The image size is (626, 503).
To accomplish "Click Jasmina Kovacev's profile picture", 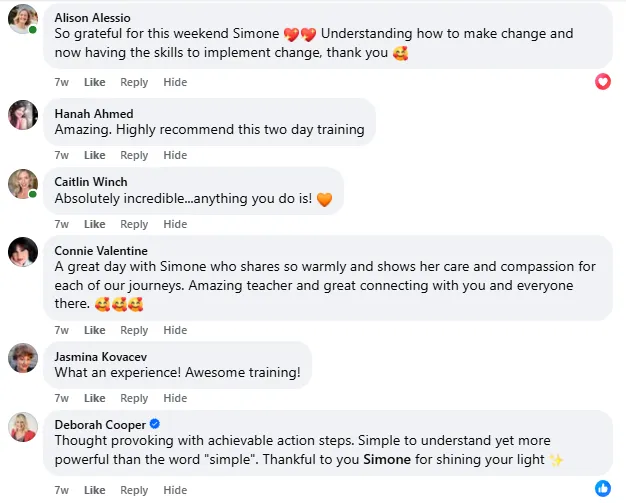I will pos(22,358).
